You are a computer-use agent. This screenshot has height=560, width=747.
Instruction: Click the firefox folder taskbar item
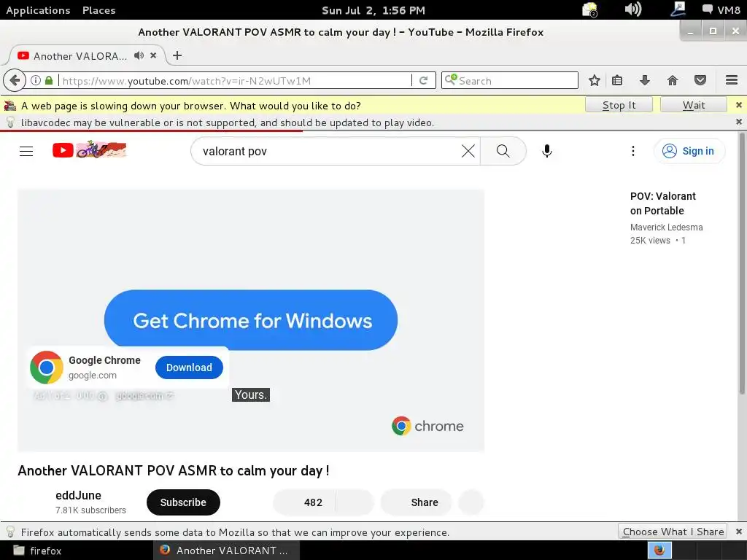coord(38,551)
